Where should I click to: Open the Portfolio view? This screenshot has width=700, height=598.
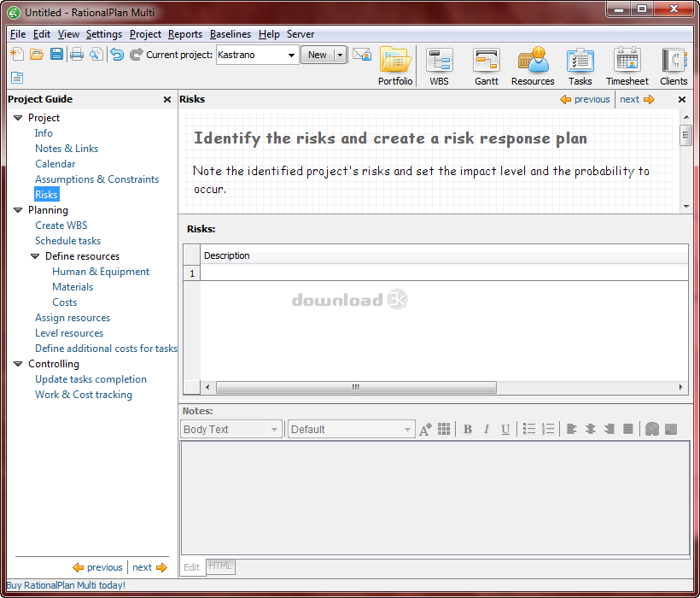pos(395,66)
